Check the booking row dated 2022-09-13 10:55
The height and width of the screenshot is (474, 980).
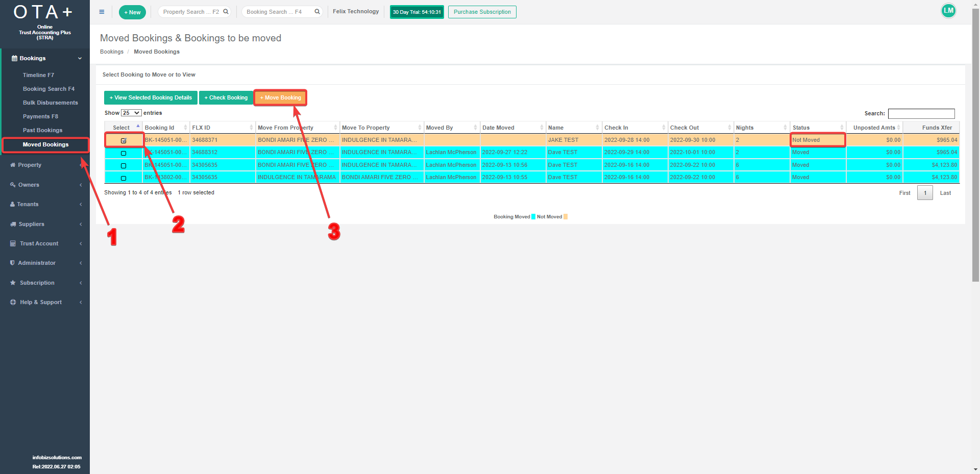pyautogui.click(x=124, y=178)
